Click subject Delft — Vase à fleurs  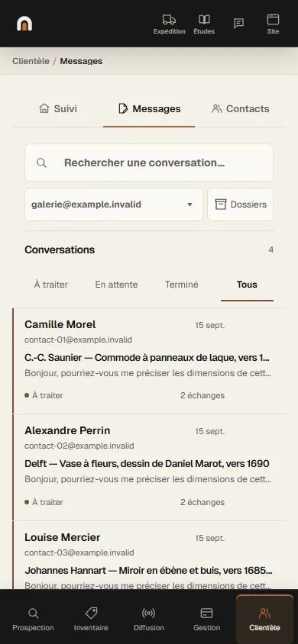click(x=147, y=464)
